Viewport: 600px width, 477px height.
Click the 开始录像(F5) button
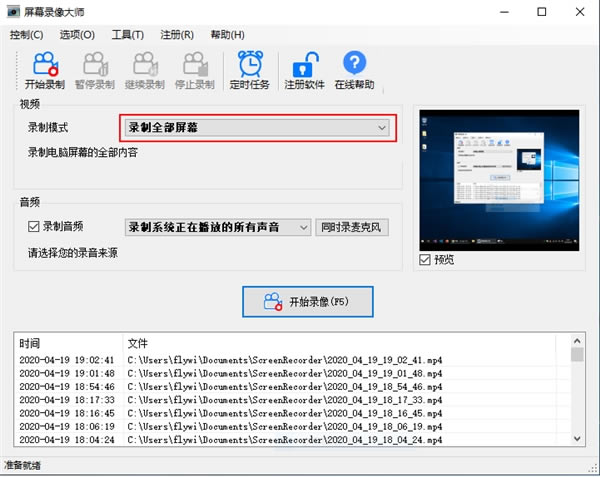308,302
